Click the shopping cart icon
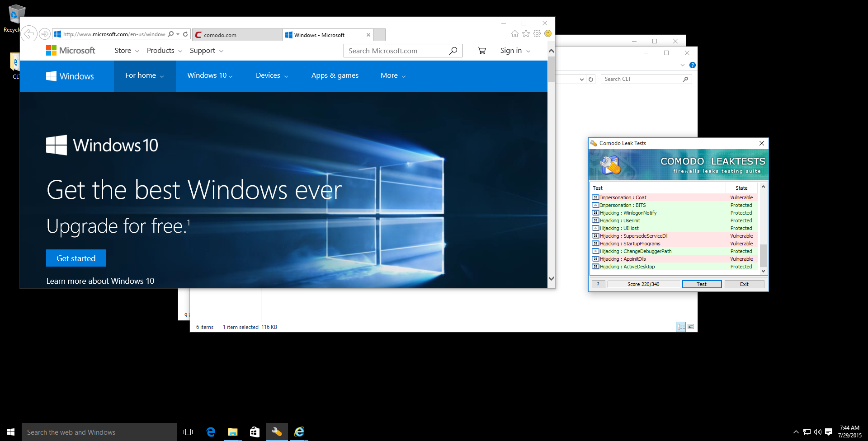 click(482, 51)
